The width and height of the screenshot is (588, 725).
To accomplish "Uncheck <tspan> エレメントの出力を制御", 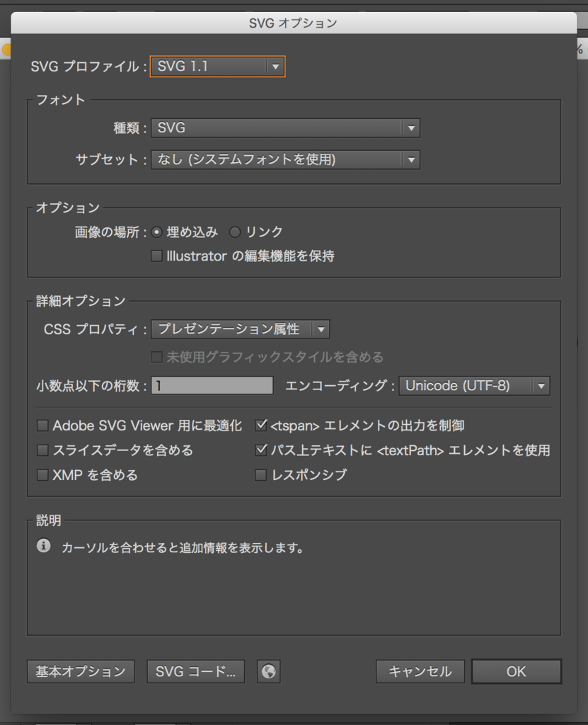I will point(260,426).
